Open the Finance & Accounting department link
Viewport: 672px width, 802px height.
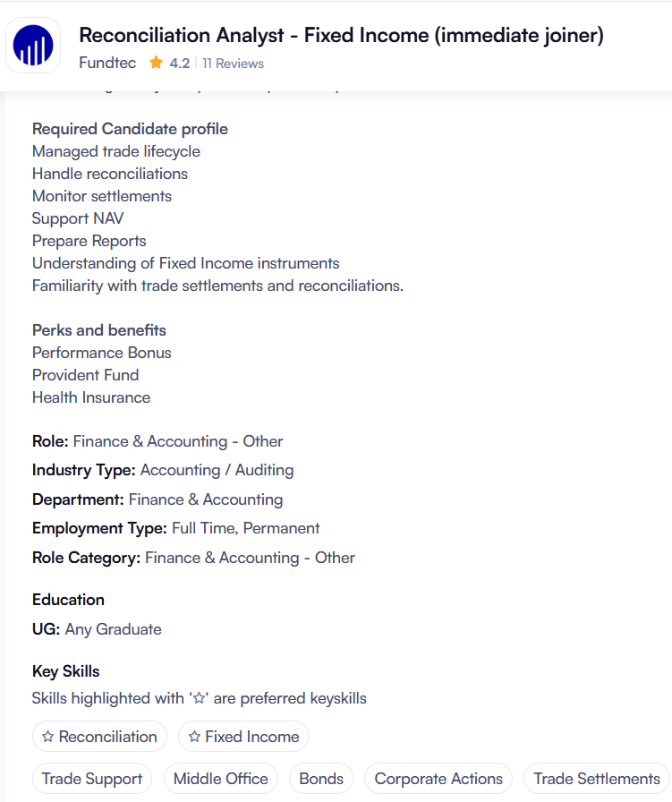point(206,499)
